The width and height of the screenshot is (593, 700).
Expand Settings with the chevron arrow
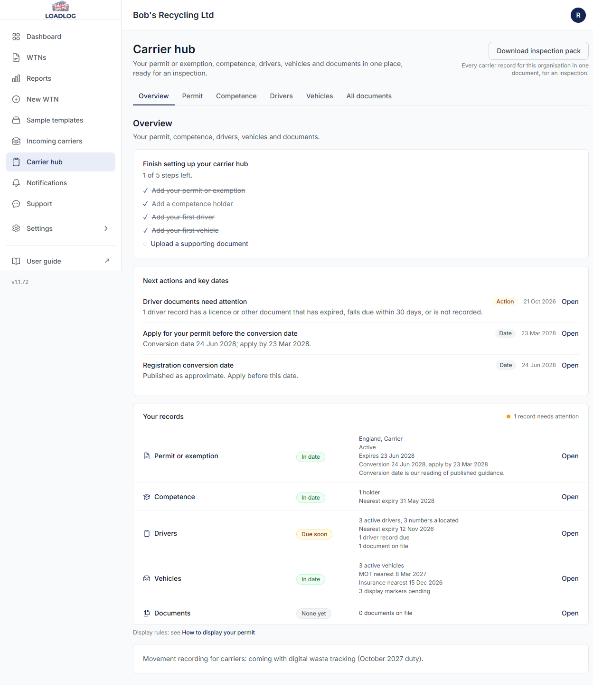106,228
